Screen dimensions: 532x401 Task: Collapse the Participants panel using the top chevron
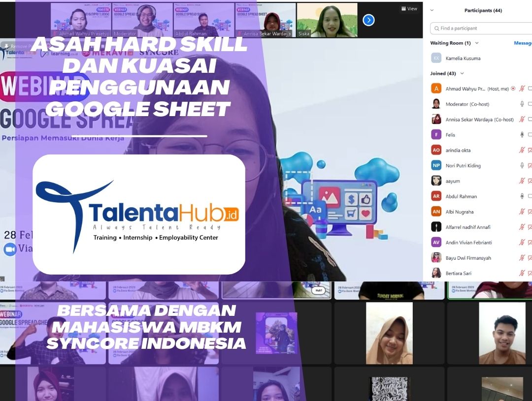click(x=432, y=10)
